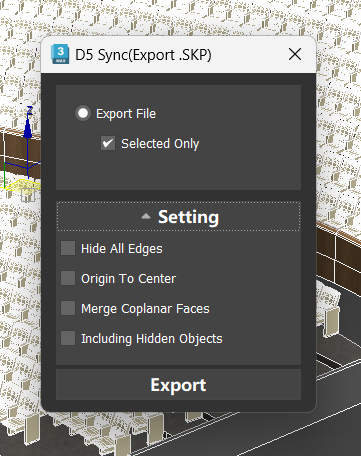
Task: Click the 3ds Max icon in title bar
Action: [x=60, y=54]
